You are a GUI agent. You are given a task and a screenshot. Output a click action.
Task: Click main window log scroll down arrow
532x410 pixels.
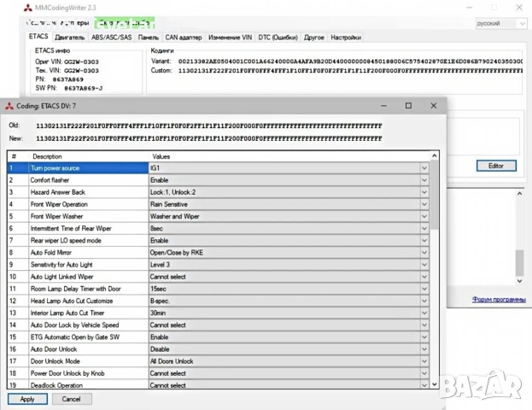(519, 281)
